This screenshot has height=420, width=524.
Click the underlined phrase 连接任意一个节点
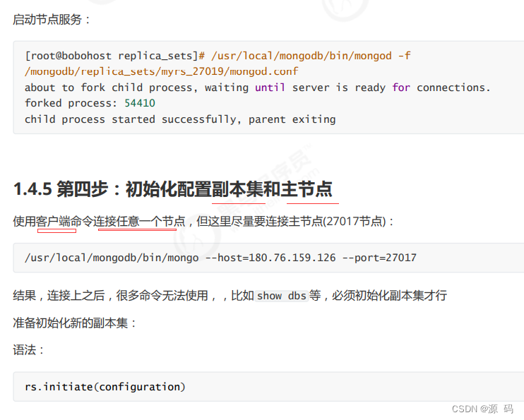(x=139, y=221)
